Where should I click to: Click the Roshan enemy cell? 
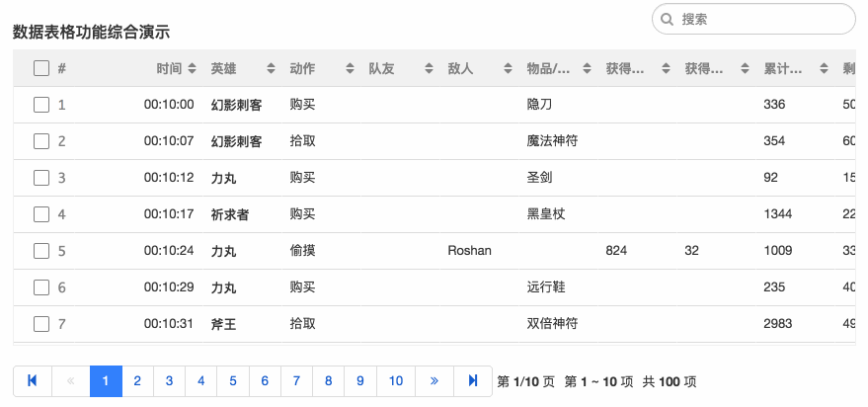[469, 251]
